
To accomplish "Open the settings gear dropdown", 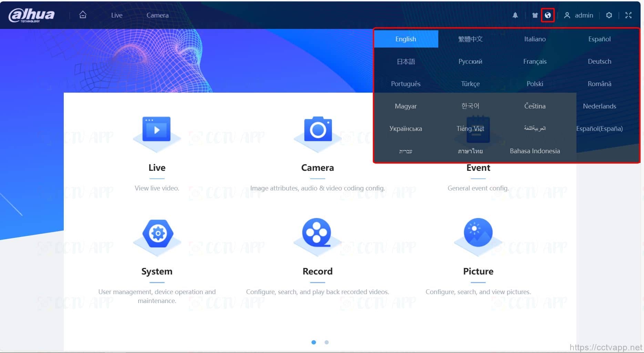I will click(x=609, y=15).
